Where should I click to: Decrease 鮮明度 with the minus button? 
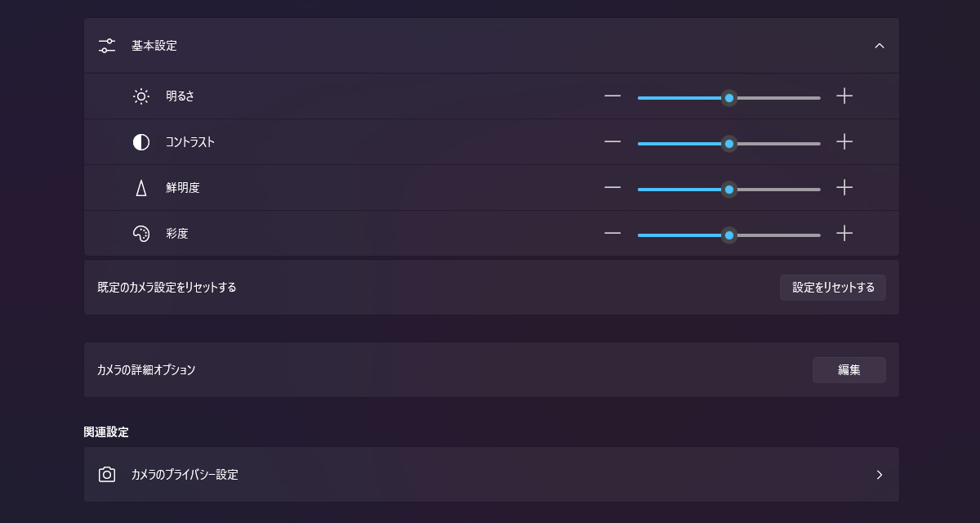click(x=612, y=188)
